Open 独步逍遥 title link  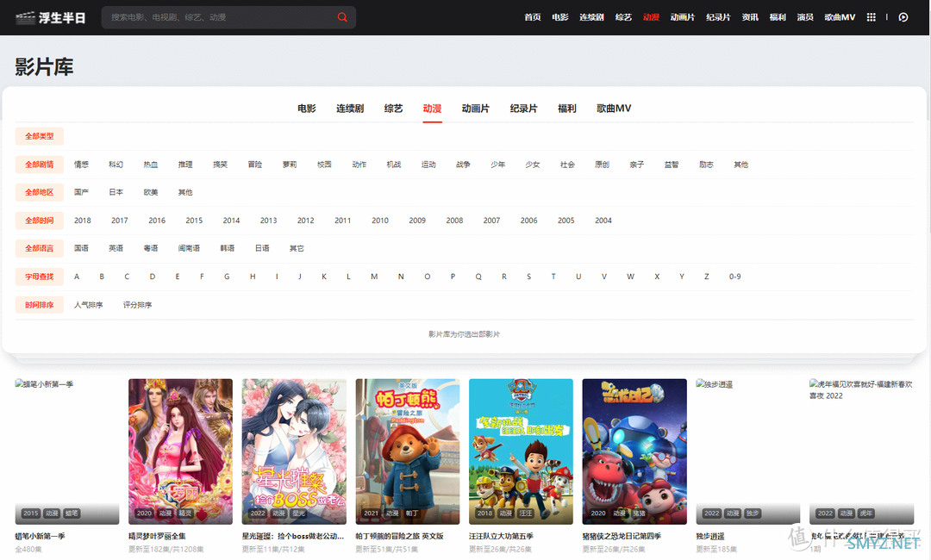click(x=710, y=536)
